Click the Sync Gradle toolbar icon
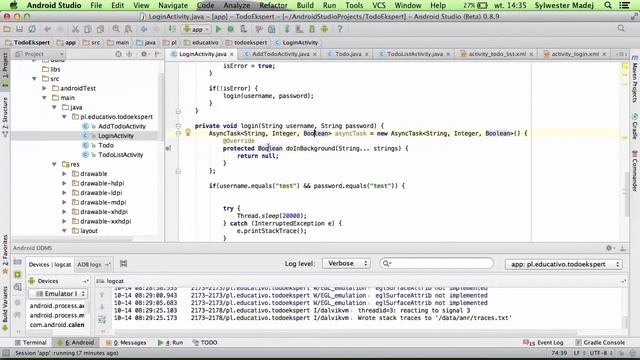This screenshot has width=640, height=360. 287,29
